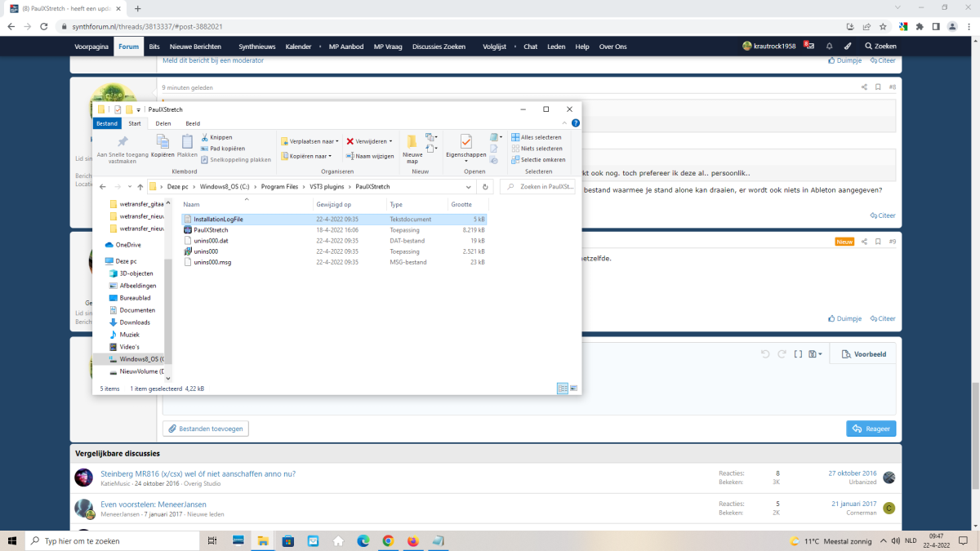This screenshot has height=551, width=980.
Task: Select the PaulXStretch application file
Action: [210, 230]
